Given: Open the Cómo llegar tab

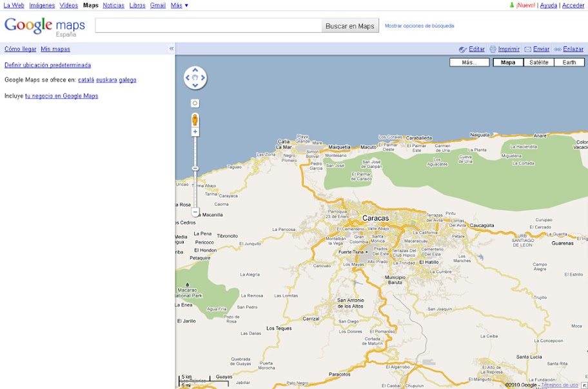Looking at the screenshot, I should [20, 49].
